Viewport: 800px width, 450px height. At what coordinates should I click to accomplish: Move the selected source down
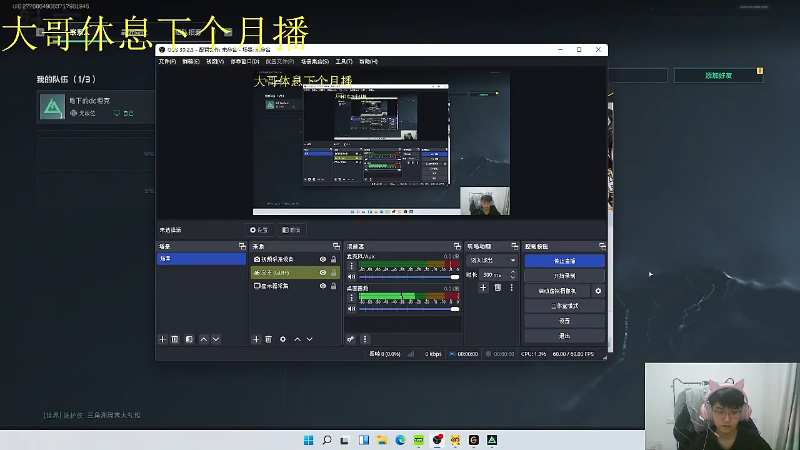point(309,339)
